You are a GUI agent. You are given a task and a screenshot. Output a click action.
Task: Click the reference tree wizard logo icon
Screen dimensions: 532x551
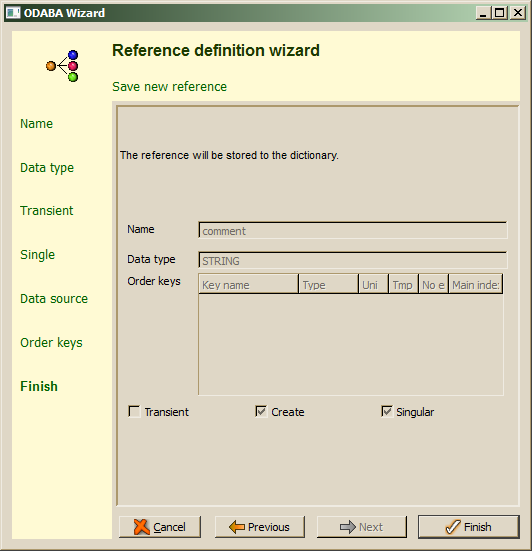[x=62, y=66]
